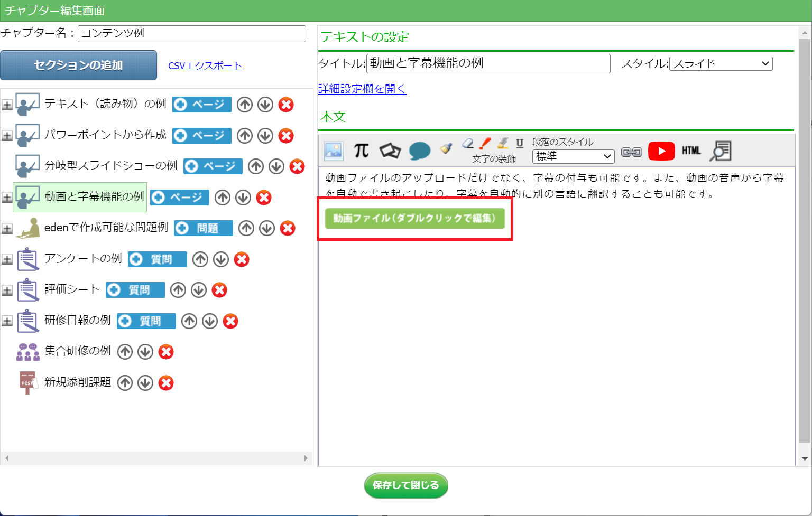This screenshot has height=516, width=812.
Task: Apply underline text decoration
Action: click(x=520, y=143)
